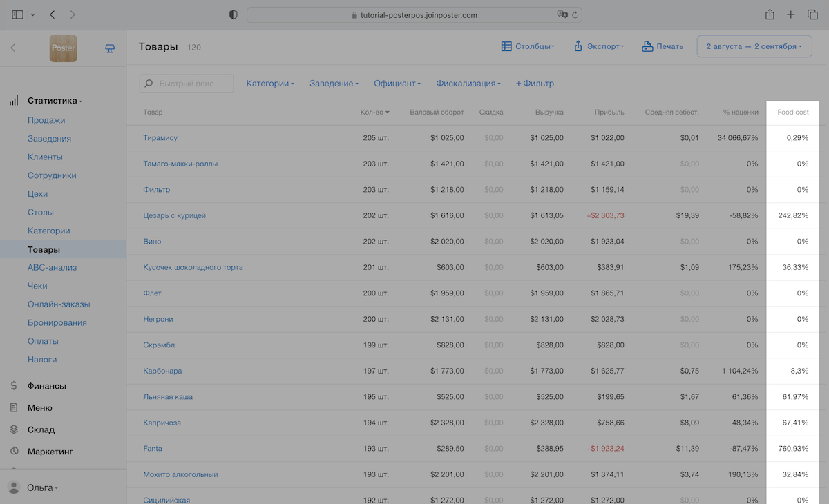The height and width of the screenshot is (504, 829).
Task: Click the privacy shield icon
Action: (x=234, y=14)
